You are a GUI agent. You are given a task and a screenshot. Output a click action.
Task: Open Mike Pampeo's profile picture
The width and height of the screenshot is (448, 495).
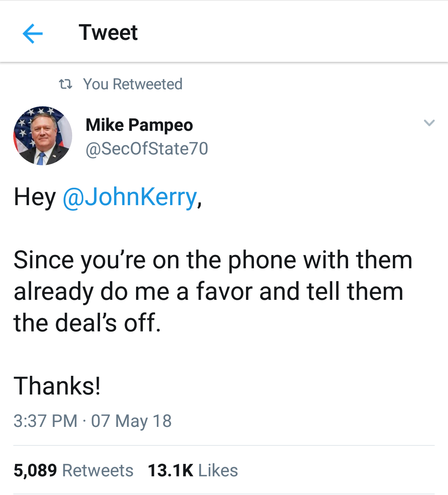point(43,136)
